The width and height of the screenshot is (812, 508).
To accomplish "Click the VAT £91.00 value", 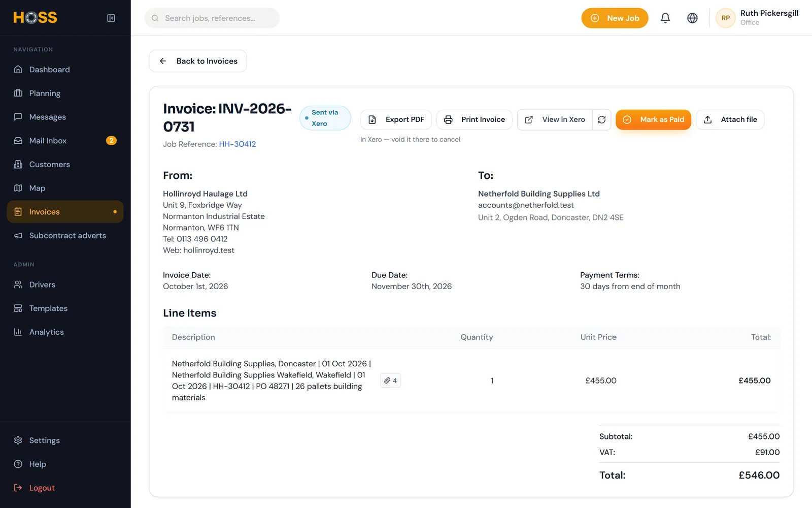I will 767,452.
